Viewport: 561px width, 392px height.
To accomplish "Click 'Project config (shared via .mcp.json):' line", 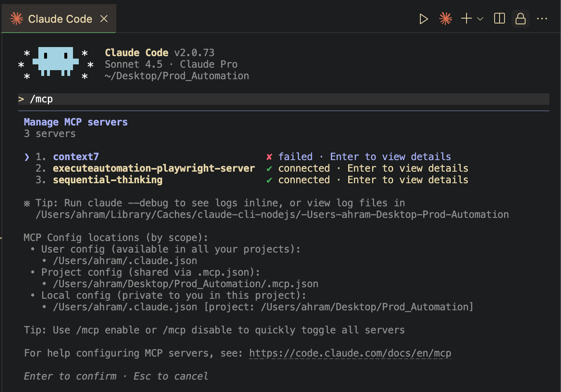I will pos(151,272).
